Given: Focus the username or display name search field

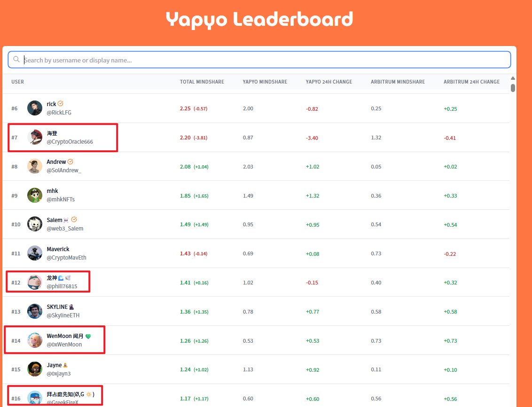Looking at the screenshot, I should pyautogui.click(x=259, y=60).
